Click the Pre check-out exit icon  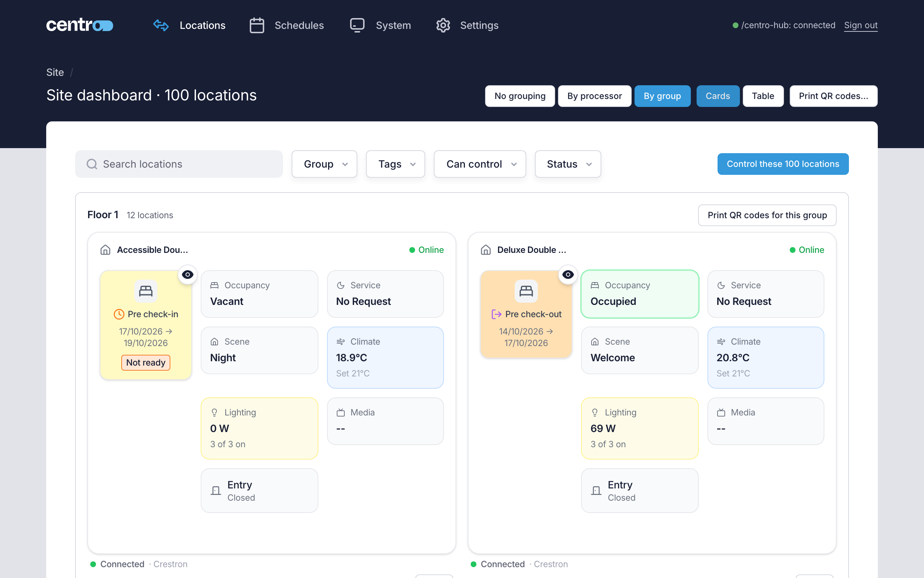click(x=496, y=314)
